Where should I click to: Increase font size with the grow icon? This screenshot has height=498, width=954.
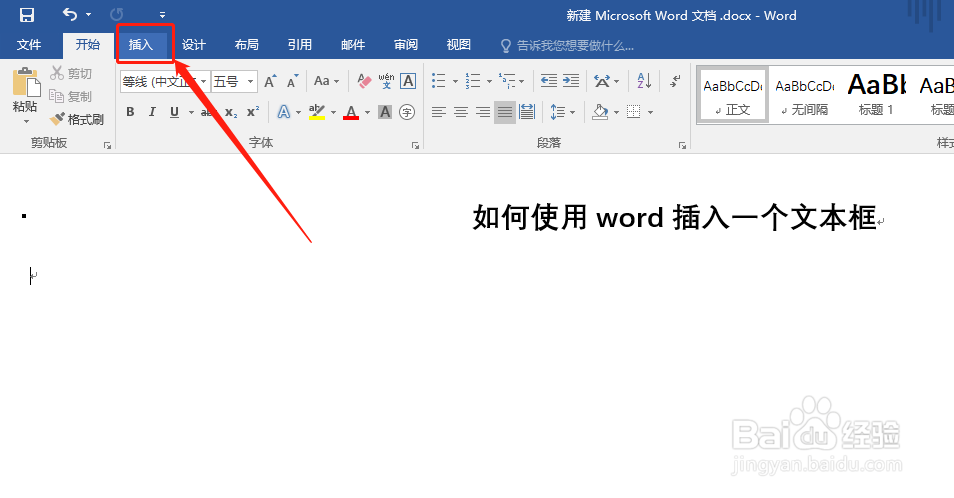coord(270,81)
